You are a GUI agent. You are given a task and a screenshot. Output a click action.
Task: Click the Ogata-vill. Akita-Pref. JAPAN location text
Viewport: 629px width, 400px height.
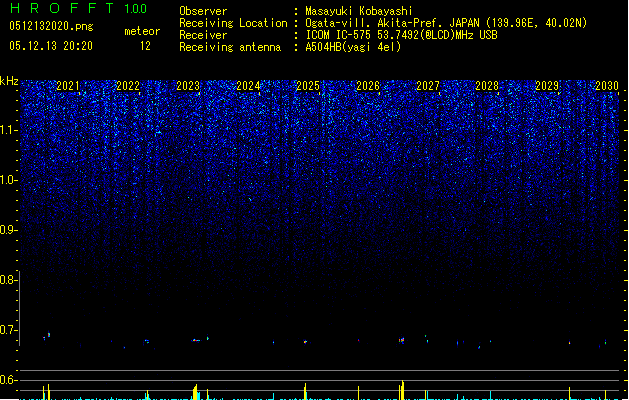point(446,23)
